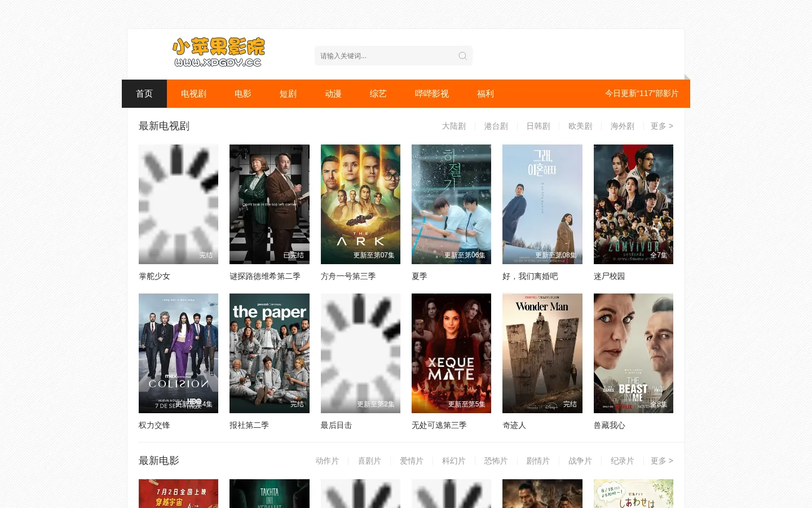Viewport: 812px width, 508px height.
Task: Browse 动作片 movie category
Action: [x=328, y=461]
